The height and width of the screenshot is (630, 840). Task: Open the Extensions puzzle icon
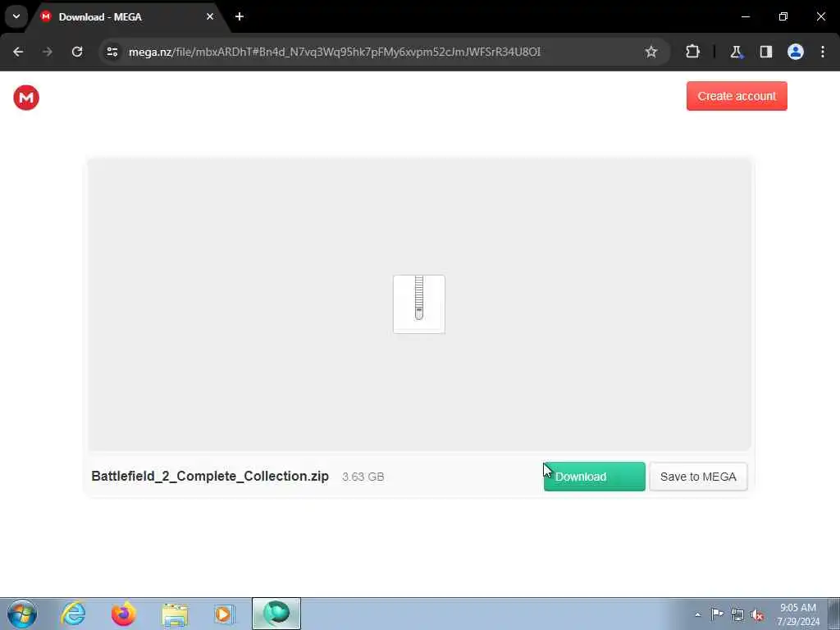point(692,52)
